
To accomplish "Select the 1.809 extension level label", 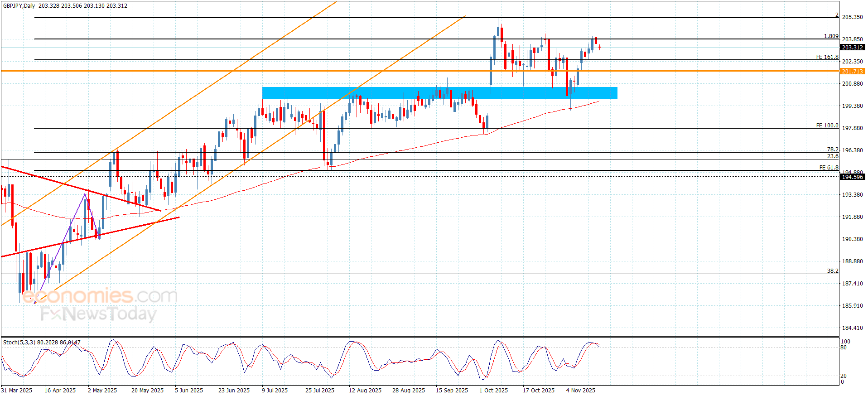I will [x=831, y=36].
